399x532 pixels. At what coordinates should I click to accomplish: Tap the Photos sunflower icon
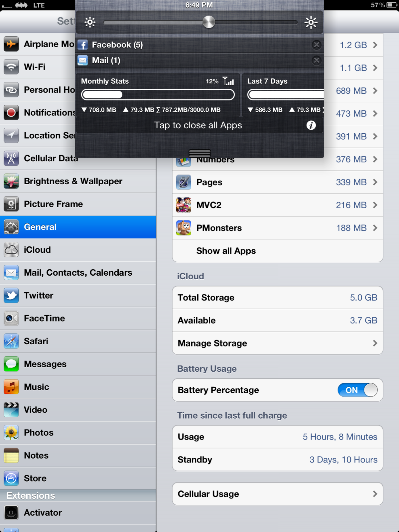coord(11,433)
